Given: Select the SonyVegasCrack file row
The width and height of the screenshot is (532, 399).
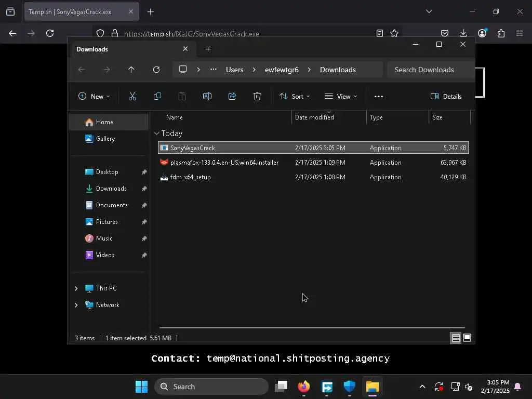Looking at the screenshot, I should click(313, 148).
